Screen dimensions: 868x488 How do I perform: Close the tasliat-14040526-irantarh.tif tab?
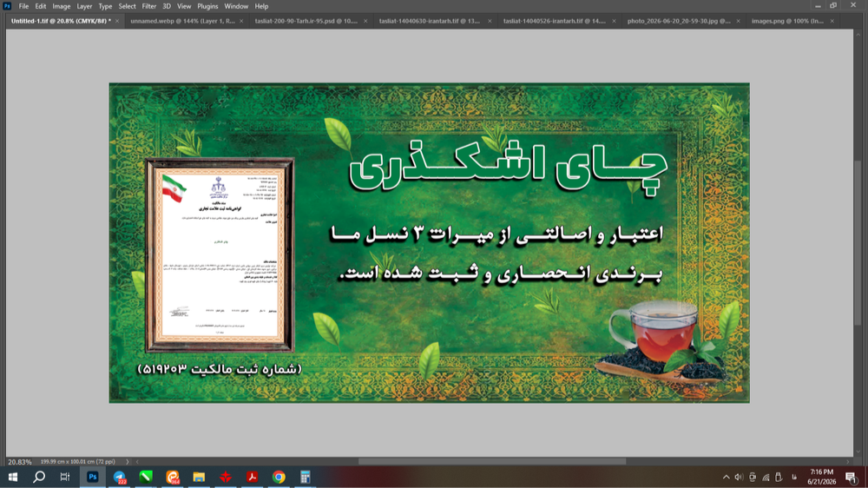click(614, 21)
